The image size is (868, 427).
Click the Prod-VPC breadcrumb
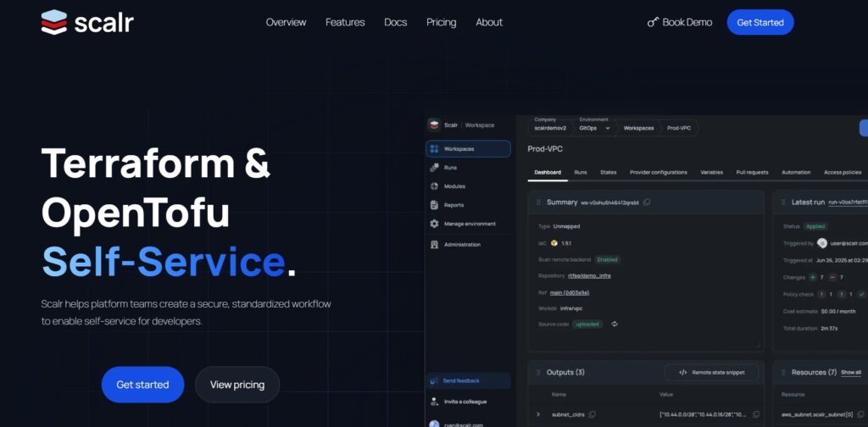679,128
